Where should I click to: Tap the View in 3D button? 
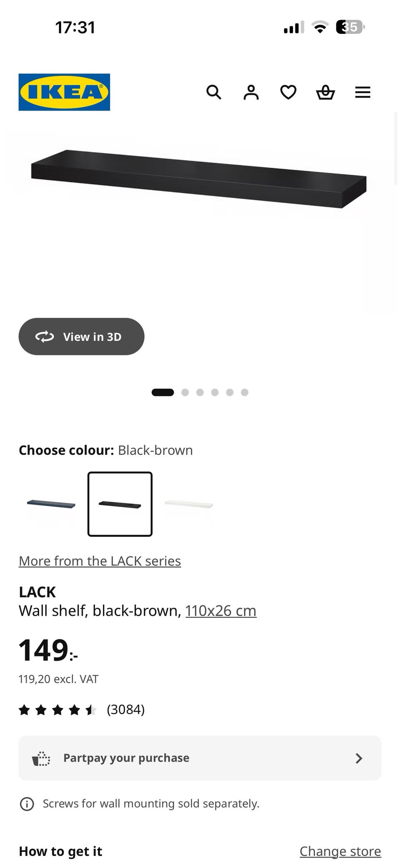[x=82, y=337]
